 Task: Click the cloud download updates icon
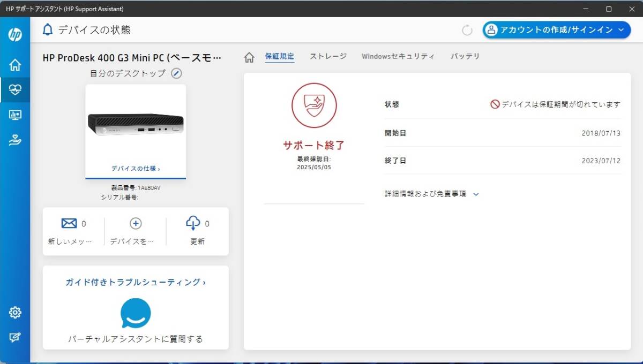pos(193,223)
